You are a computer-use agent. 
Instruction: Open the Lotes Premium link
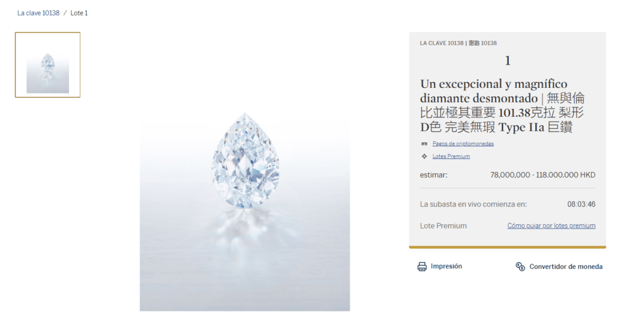pos(451,156)
